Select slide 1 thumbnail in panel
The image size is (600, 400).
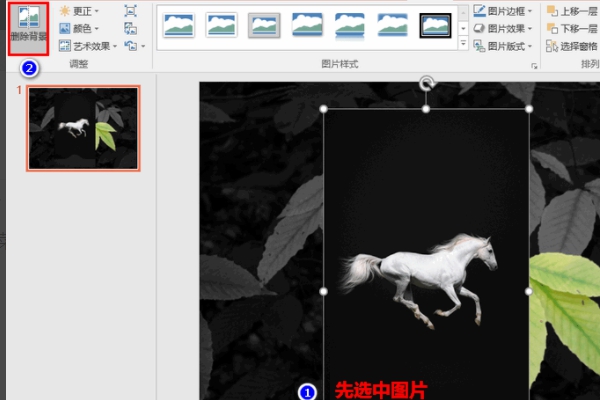click(83, 128)
